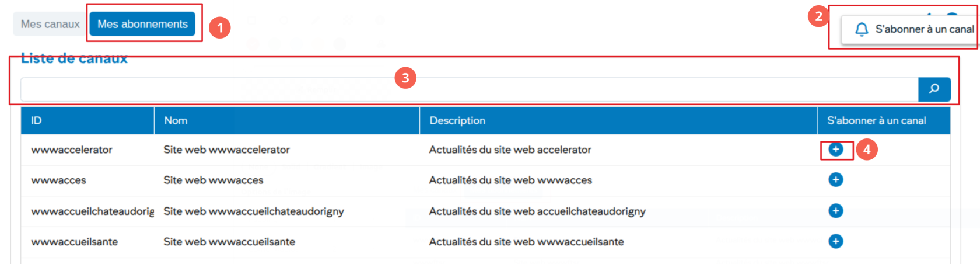Click the ID column header
Image resolution: width=980 pixels, height=264 pixels.
[36, 120]
